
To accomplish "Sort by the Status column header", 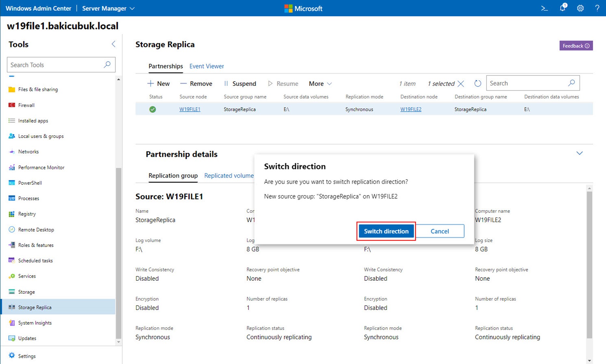I will [156, 97].
